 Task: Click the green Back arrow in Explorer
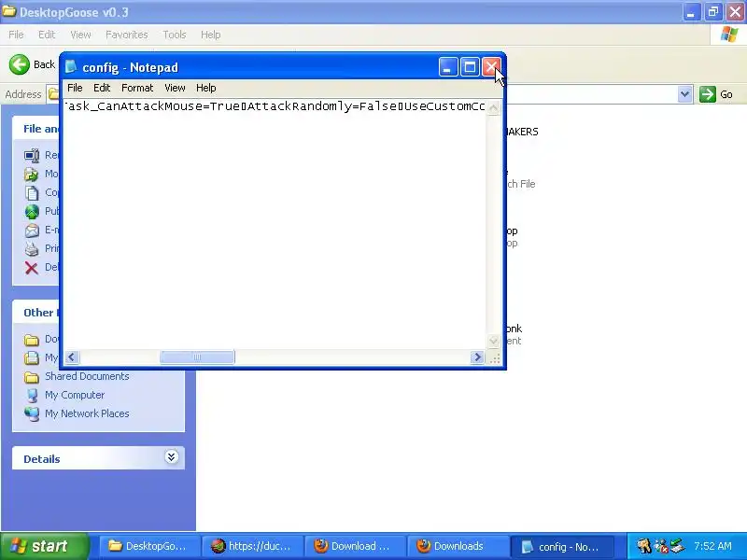click(x=20, y=64)
